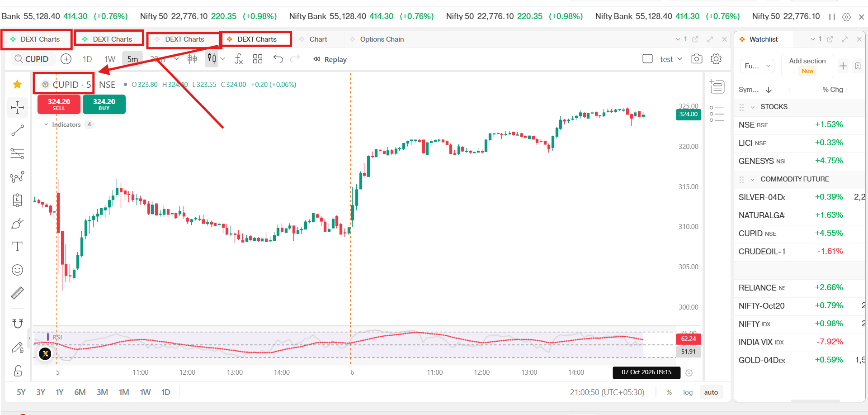
Task: Switch to the Chart tab
Action: click(318, 39)
